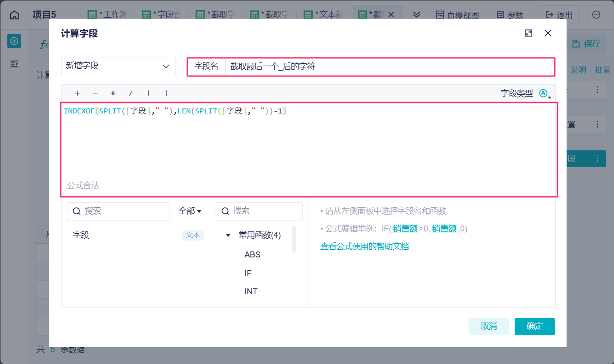Screen dimensions: 614x364
Task: Open 查看公式使用的帮助文档 link
Action: click(365, 246)
